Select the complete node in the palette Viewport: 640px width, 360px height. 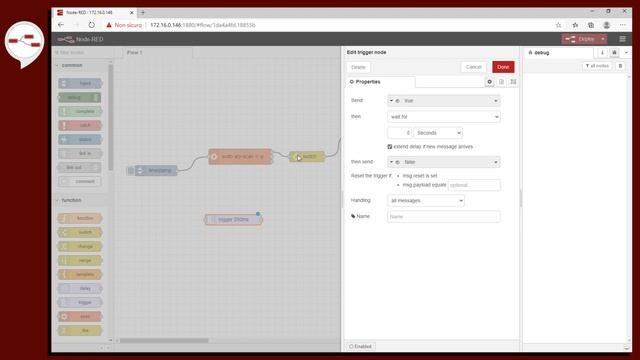point(80,111)
